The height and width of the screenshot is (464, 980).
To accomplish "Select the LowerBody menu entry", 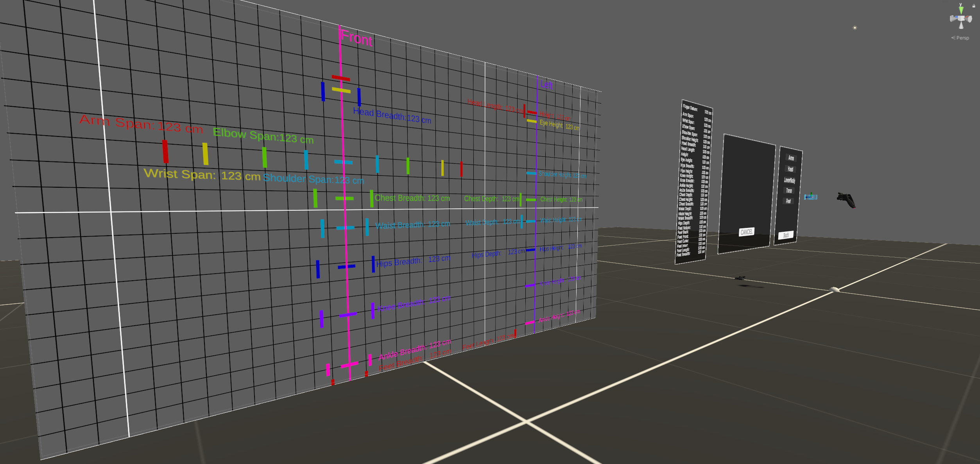I will tap(789, 180).
